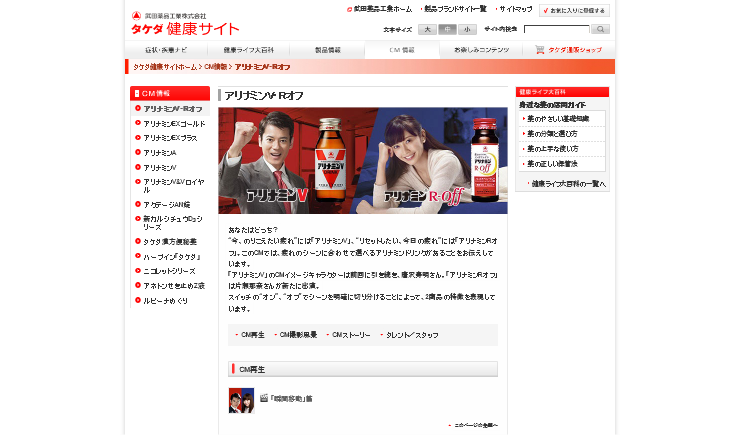The height and width of the screenshot is (435, 741).
Task: Click the CM情報 sidebar header
Action: (x=170, y=93)
